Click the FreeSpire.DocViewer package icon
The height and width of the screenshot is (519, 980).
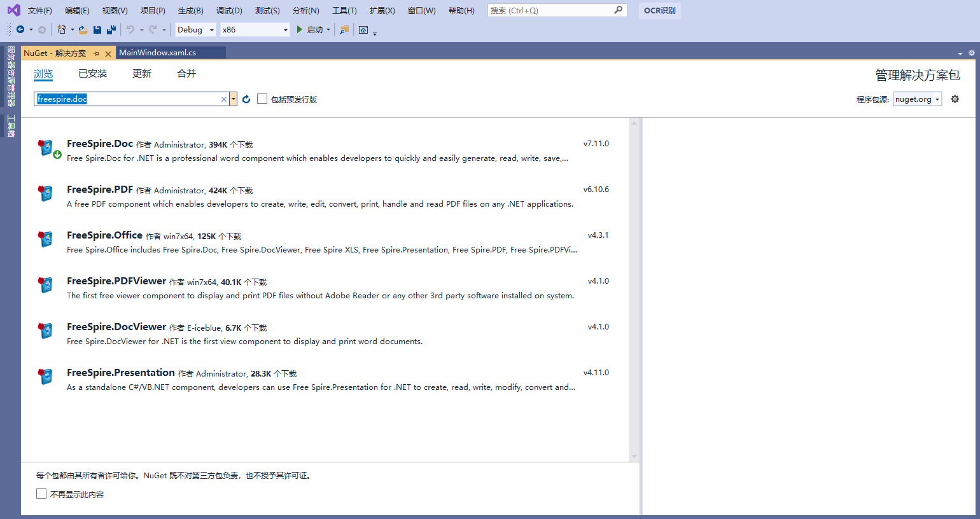(x=46, y=331)
